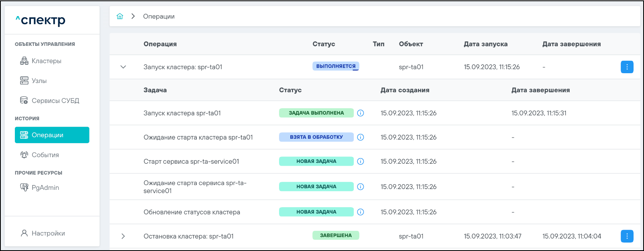Click the home icon in breadcrumb
This screenshot has height=251, width=644.
click(x=120, y=16)
